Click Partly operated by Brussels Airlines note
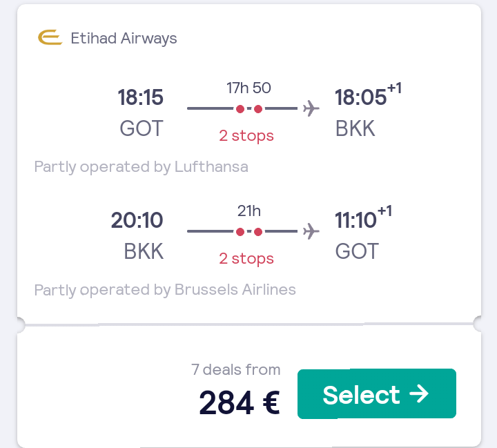This screenshot has height=448, width=497. coord(165,290)
